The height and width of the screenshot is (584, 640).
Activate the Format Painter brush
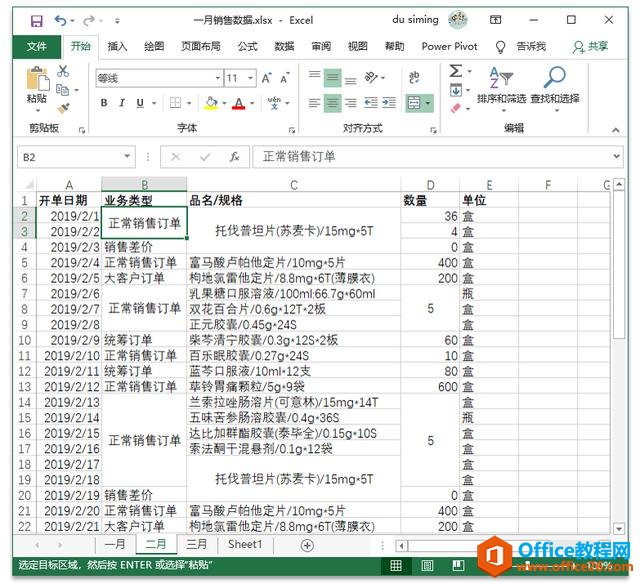[63, 108]
